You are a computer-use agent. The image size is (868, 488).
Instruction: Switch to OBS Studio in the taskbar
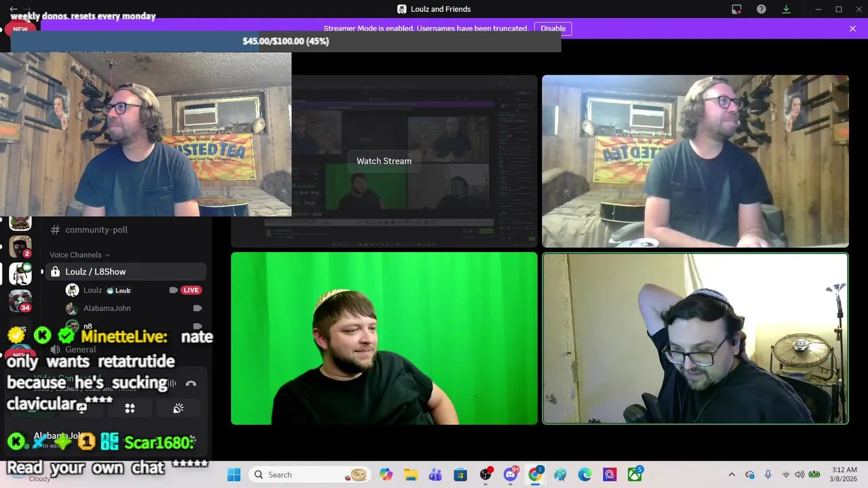pyautogui.click(x=486, y=474)
